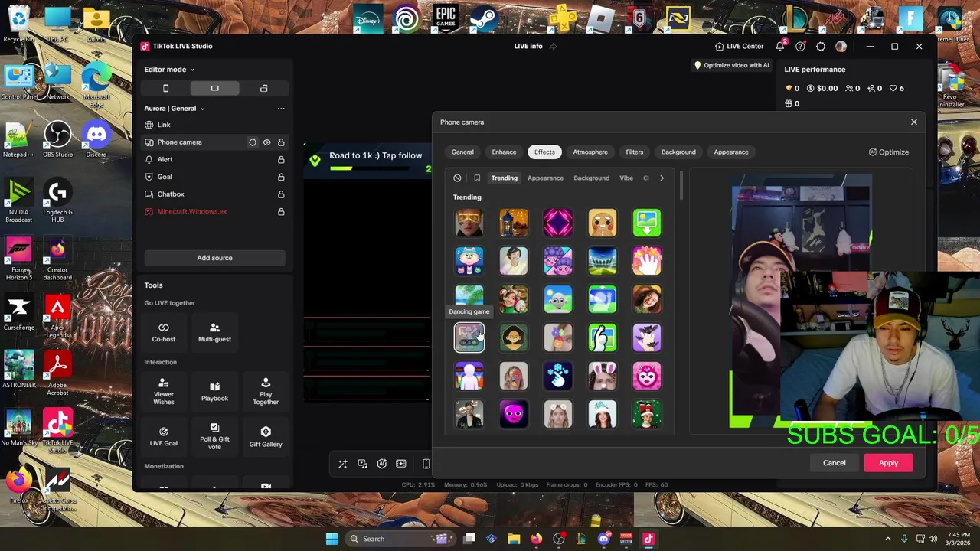Image resolution: width=980 pixels, height=551 pixels.
Task: Select dual screen layout mode
Action: 264,88
